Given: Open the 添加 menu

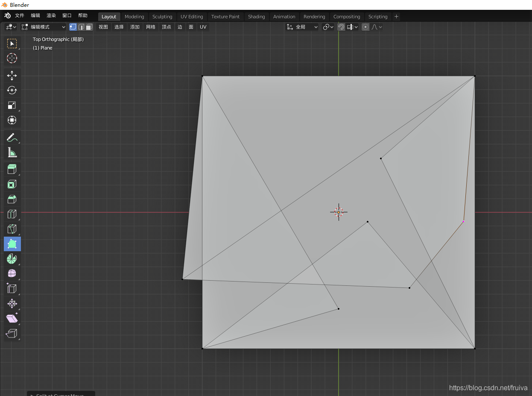Looking at the screenshot, I should click(x=135, y=27).
